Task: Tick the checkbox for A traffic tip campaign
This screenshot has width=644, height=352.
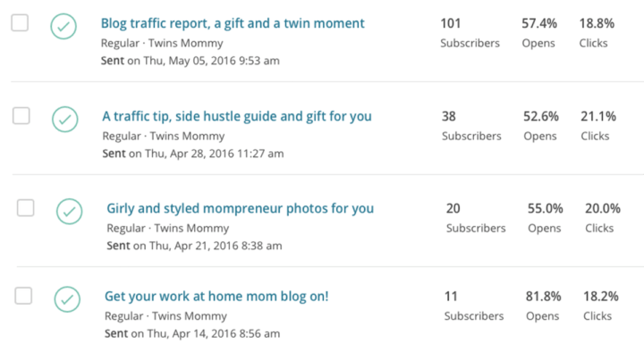Action: click(21, 115)
